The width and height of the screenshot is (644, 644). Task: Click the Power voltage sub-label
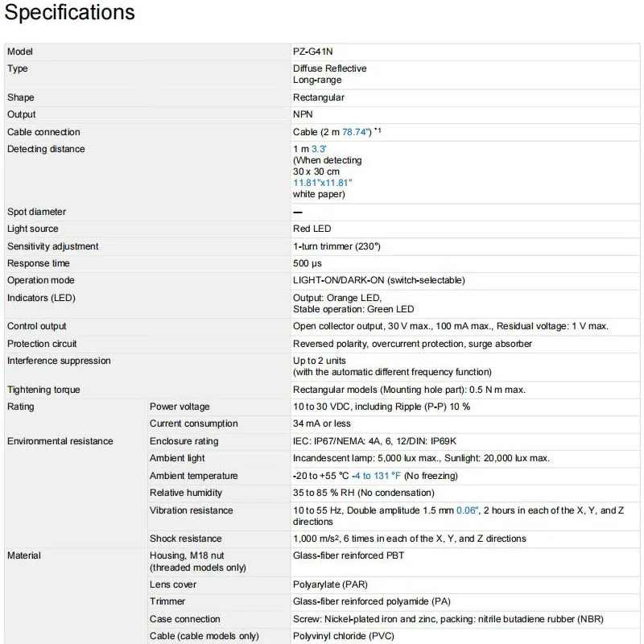click(180, 407)
